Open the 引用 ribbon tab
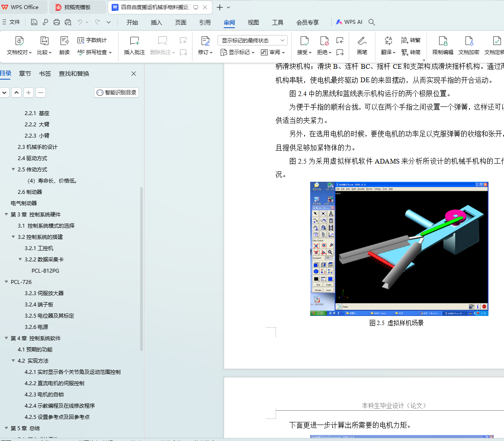Screen dimensions: 504x441 [x=205, y=22]
